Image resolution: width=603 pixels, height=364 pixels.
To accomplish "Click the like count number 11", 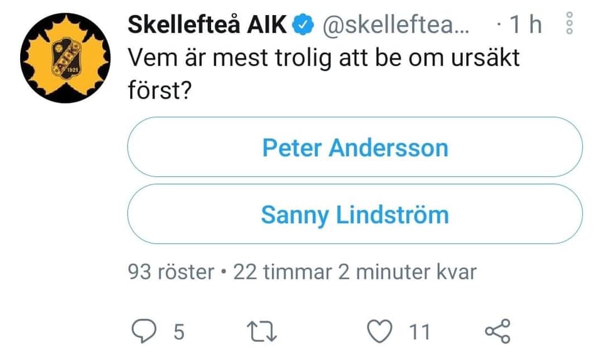I will coord(420,332).
